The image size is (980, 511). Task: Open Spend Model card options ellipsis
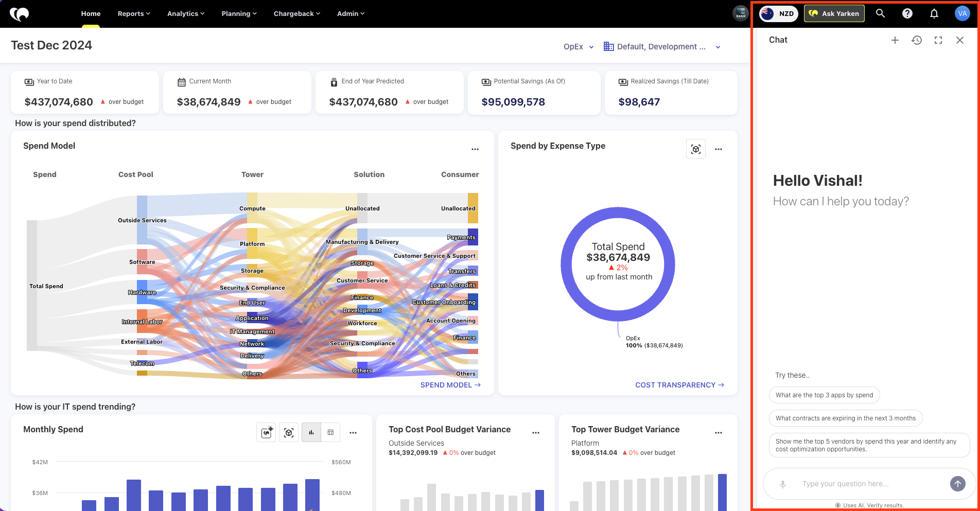click(475, 149)
